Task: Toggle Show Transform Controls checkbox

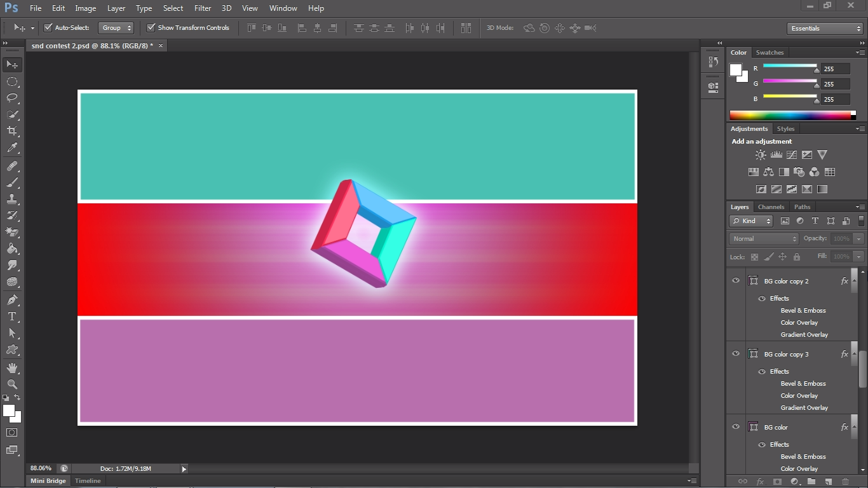Action: click(151, 28)
